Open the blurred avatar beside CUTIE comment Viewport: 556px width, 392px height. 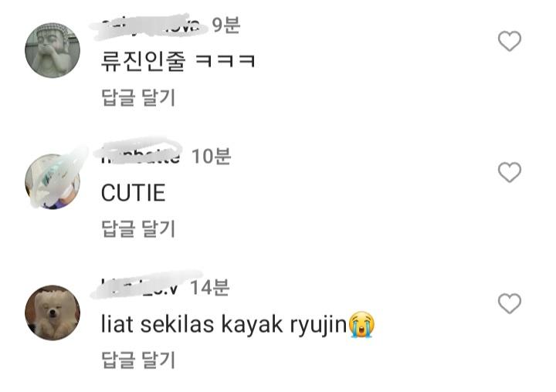53,181
